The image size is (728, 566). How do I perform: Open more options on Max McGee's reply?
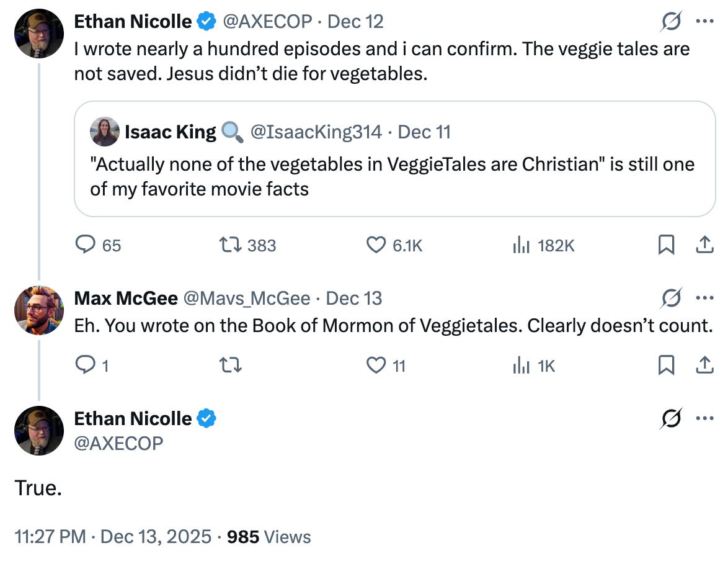(x=705, y=299)
